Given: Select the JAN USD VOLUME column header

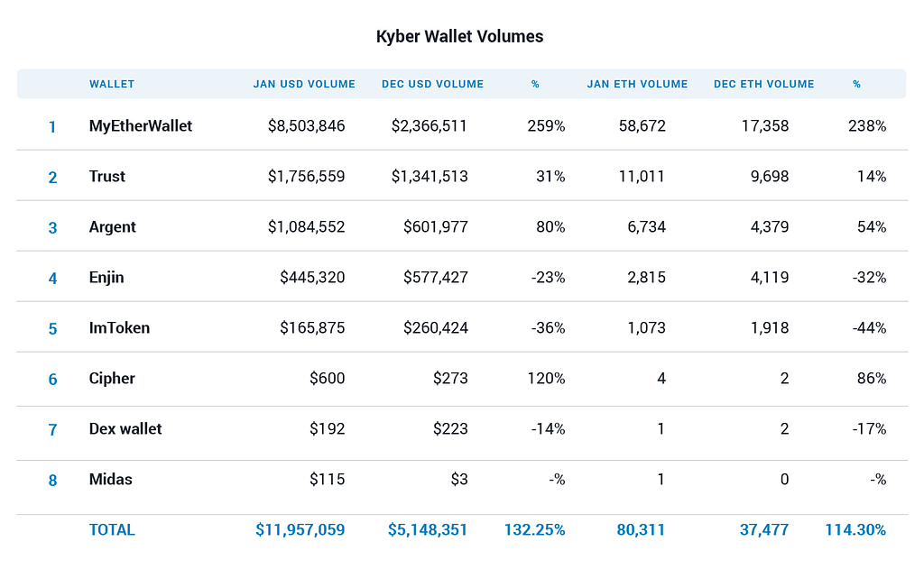Looking at the screenshot, I should tap(304, 84).
